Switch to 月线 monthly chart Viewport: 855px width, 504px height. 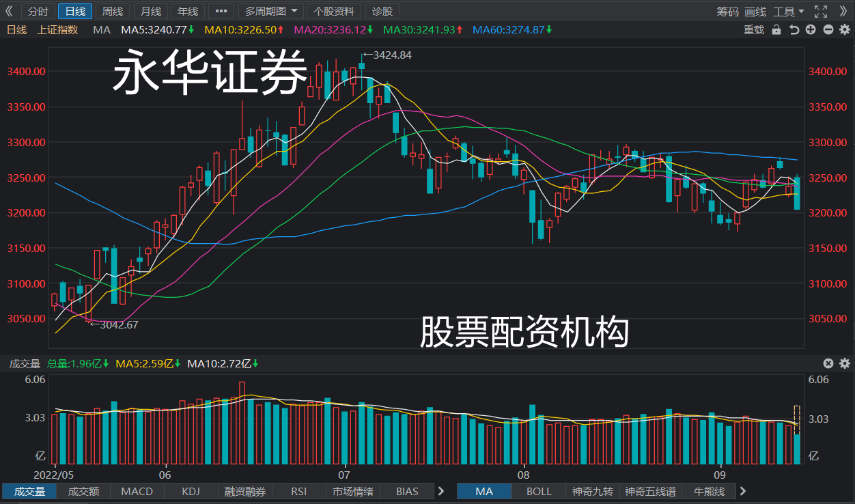[150, 12]
